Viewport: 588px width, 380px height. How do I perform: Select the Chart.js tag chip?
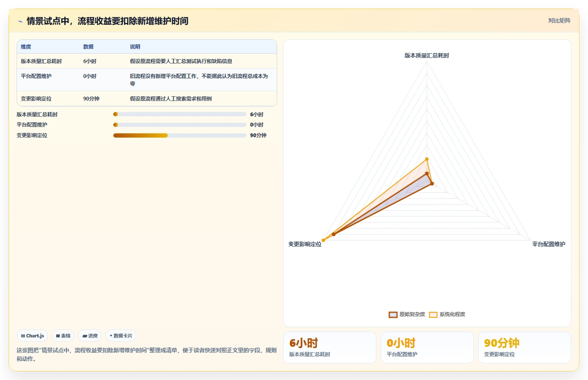pos(32,336)
